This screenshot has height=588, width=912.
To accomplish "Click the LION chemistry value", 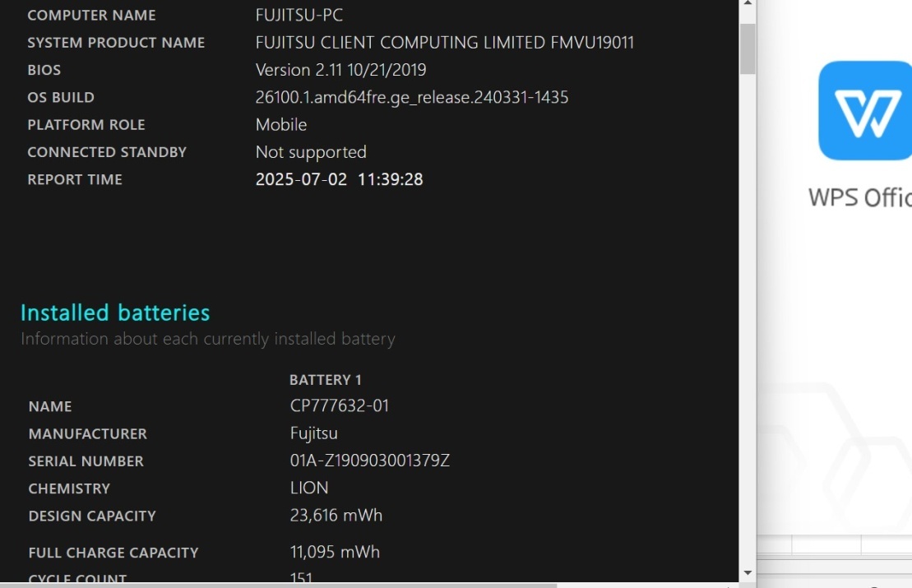I will click(x=309, y=488).
